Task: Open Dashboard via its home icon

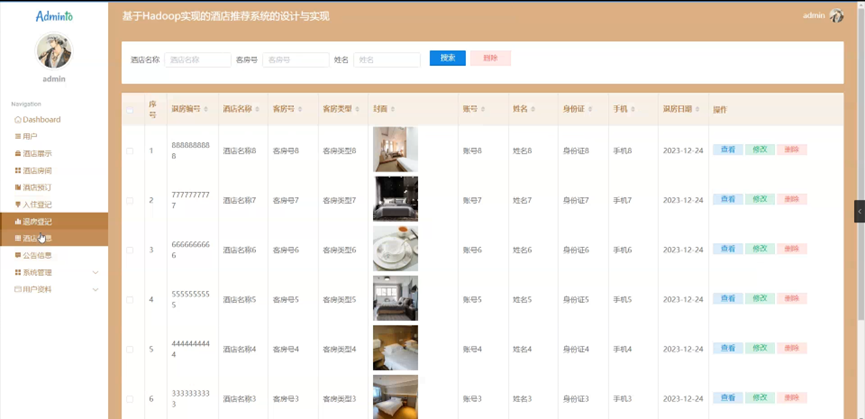Action: pos(18,120)
